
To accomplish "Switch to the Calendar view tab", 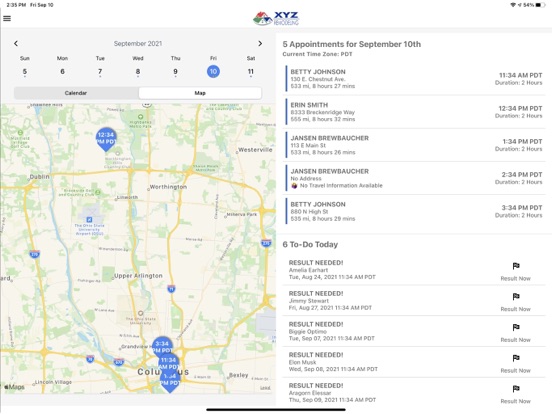I will [x=76, y=93].
